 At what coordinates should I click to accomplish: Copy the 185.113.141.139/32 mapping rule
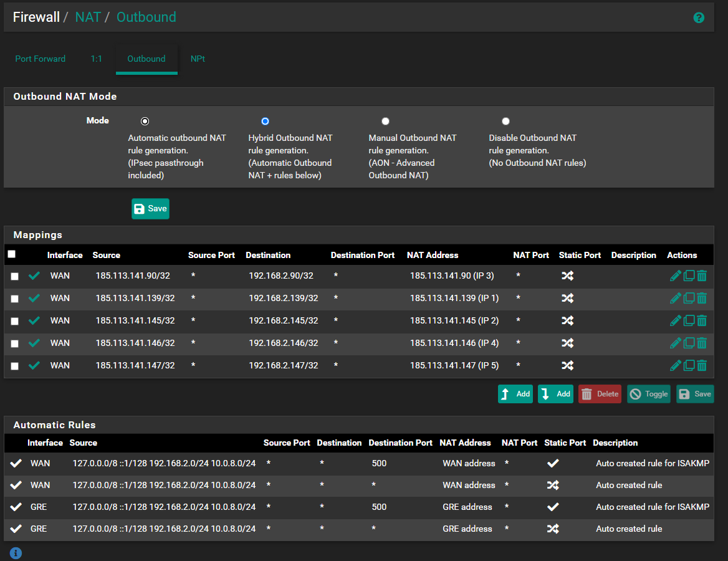(689, 299)
